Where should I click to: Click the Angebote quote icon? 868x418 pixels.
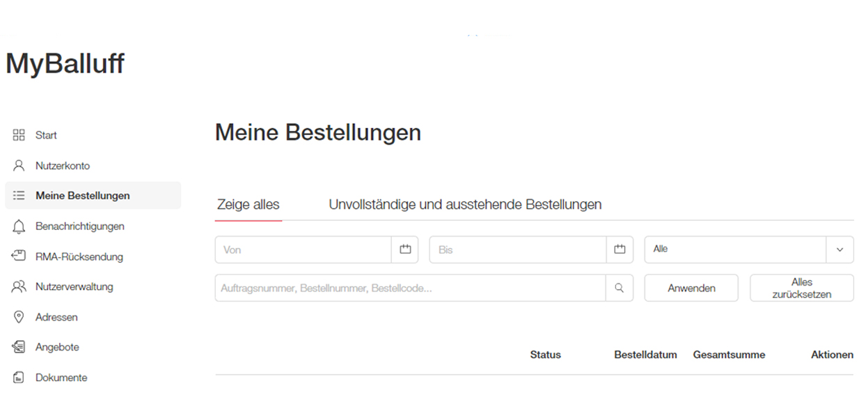(x=19, y=347)
